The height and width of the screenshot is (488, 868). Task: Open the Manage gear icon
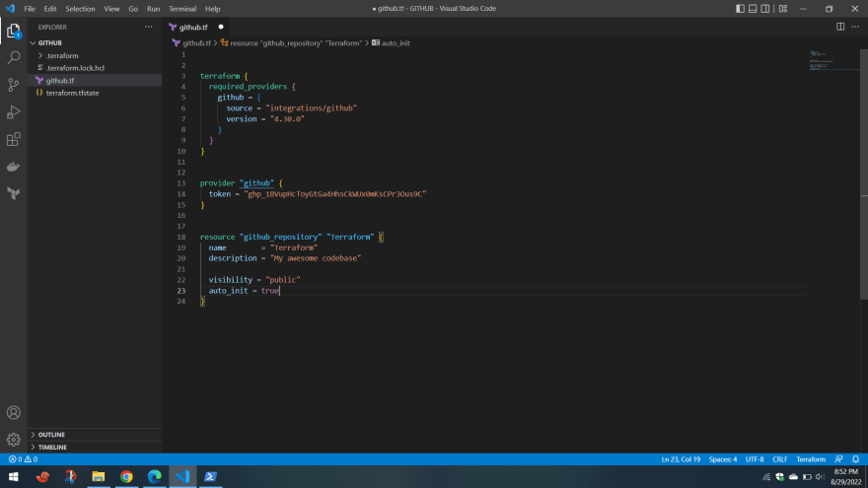coord(13,440)
